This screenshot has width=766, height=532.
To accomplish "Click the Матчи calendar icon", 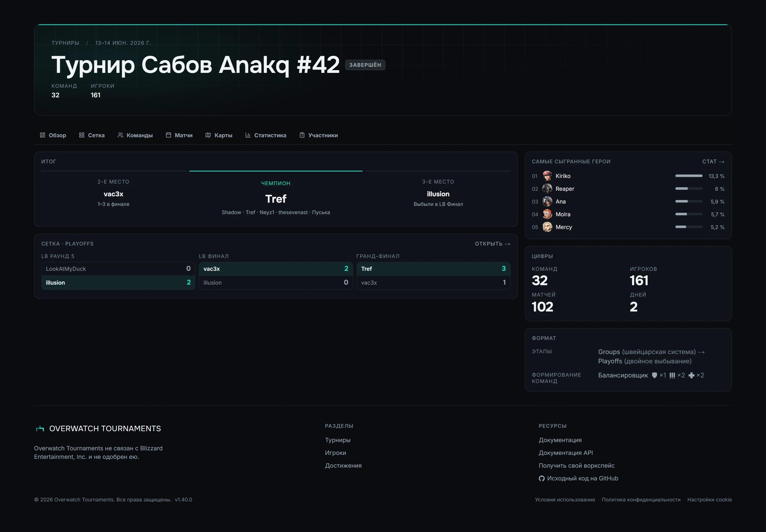I will [x=168, y=135].
